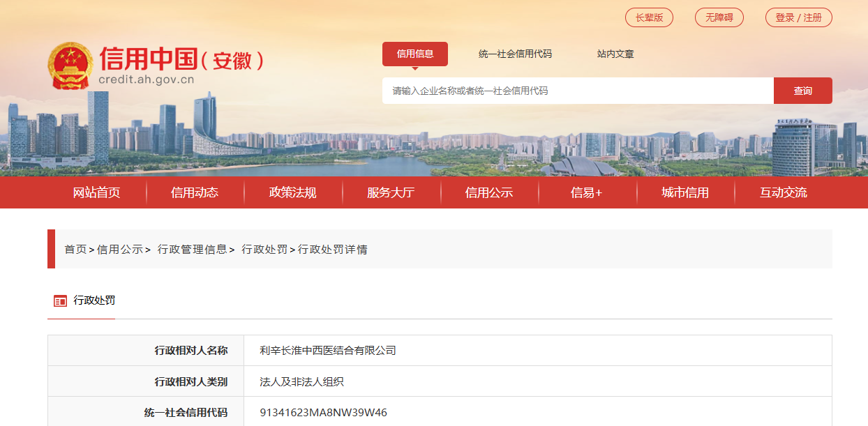Go to 网站首页 in navigation bar
Image resolution: width=868 pixels, height=426 pixels.
coord(97,192)
